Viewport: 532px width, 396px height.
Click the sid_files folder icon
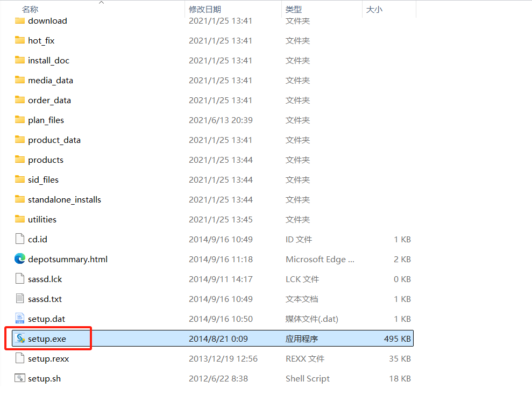20,179
